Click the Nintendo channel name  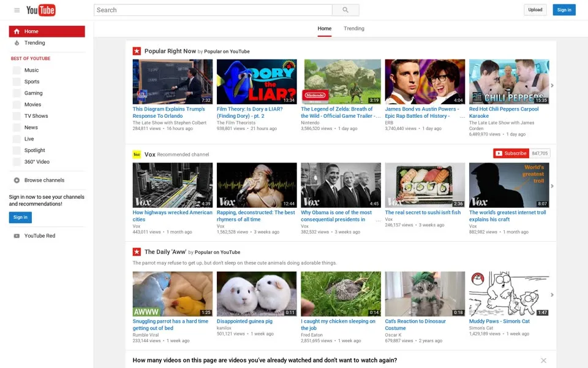[310, 123]
